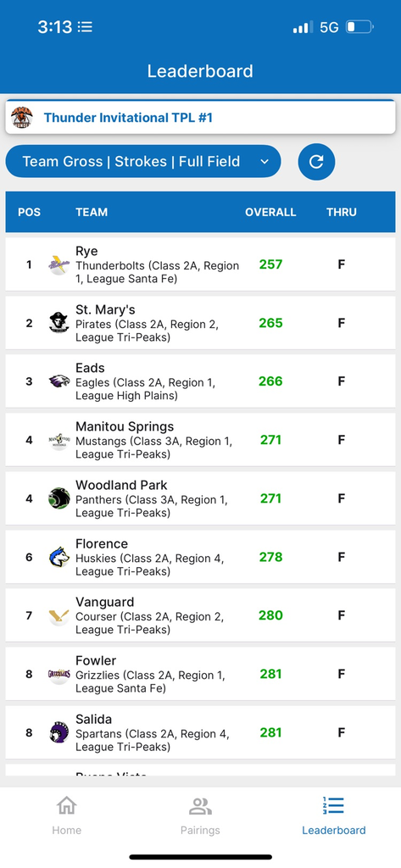Click the OVERALL column header
Screen dimensions: 401x868
(x=270, y=212)
